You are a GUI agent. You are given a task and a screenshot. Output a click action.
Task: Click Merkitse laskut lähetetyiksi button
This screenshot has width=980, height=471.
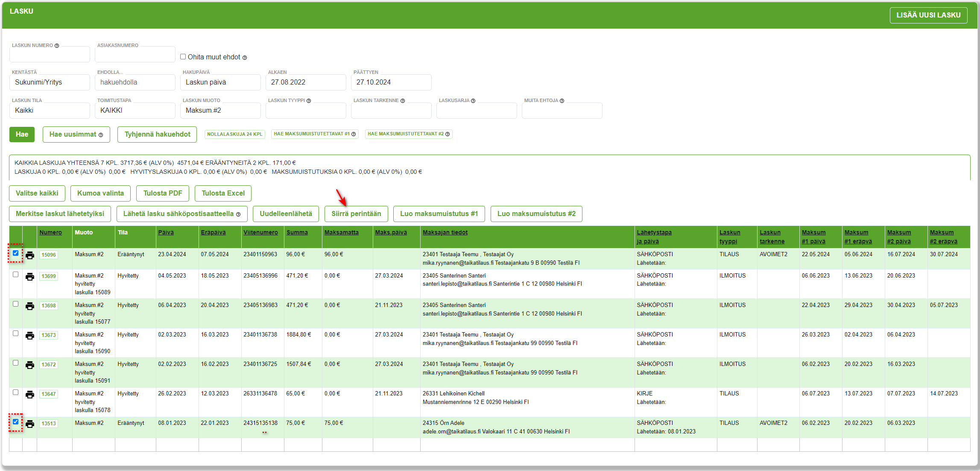tap(60, 214)
